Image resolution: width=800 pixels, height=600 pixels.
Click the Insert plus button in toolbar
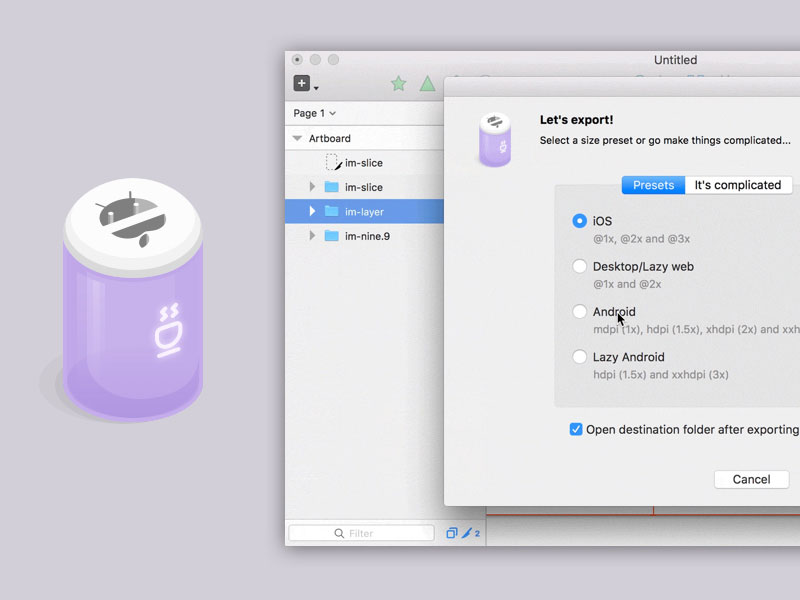[x=302, y=83]
